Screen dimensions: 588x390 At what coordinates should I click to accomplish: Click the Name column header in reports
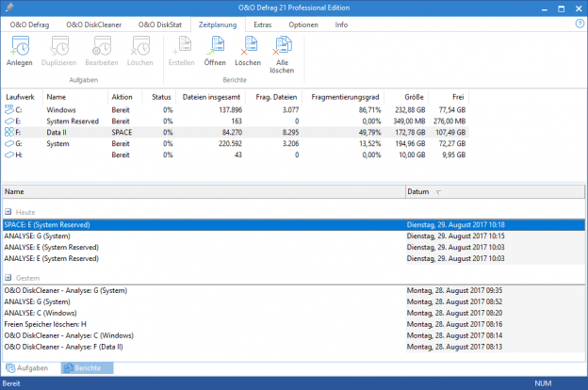(188, 191)
